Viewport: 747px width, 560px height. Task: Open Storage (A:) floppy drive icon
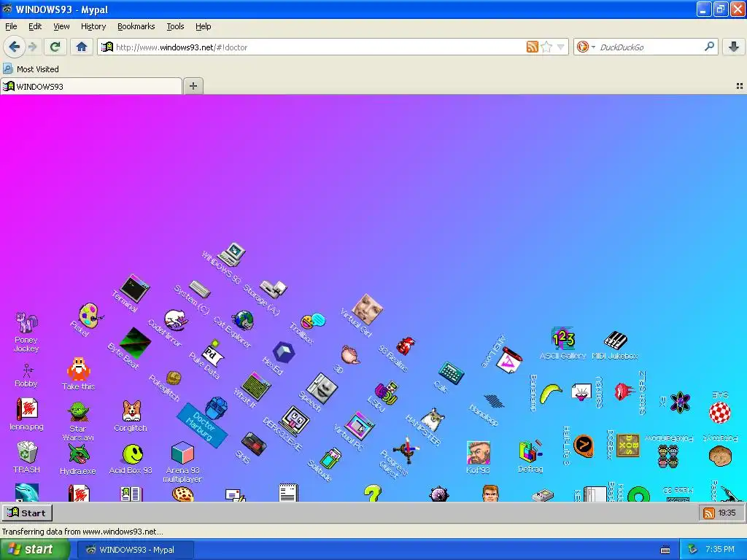(274, 287)
